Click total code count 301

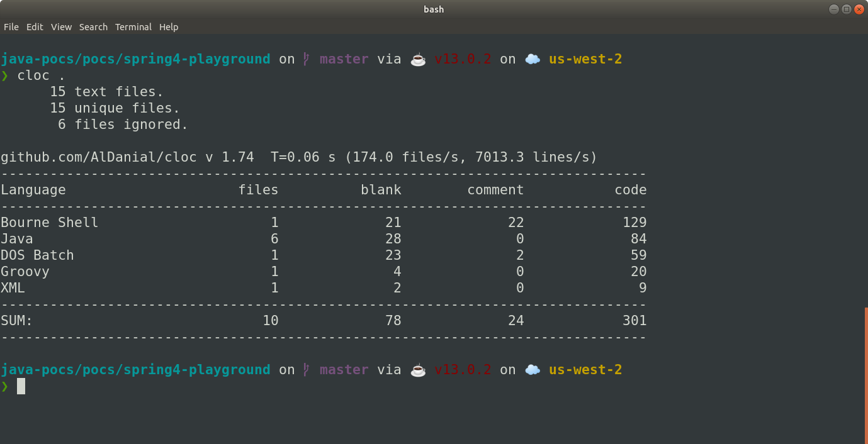(x=634, y=321)
